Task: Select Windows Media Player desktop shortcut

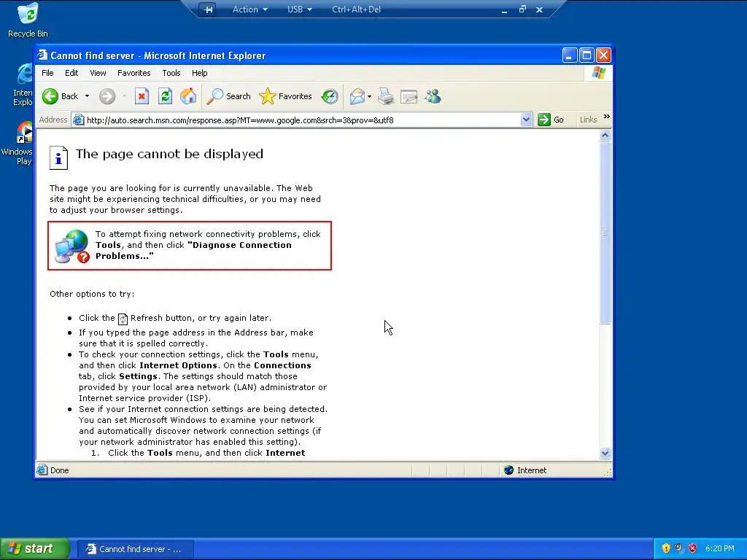Action: (x=18, y=144)
